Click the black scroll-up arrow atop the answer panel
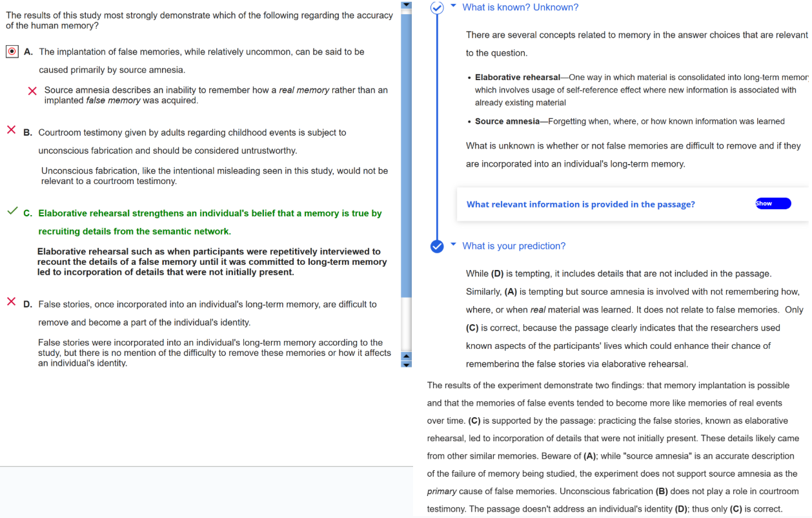 coord(406,5)
